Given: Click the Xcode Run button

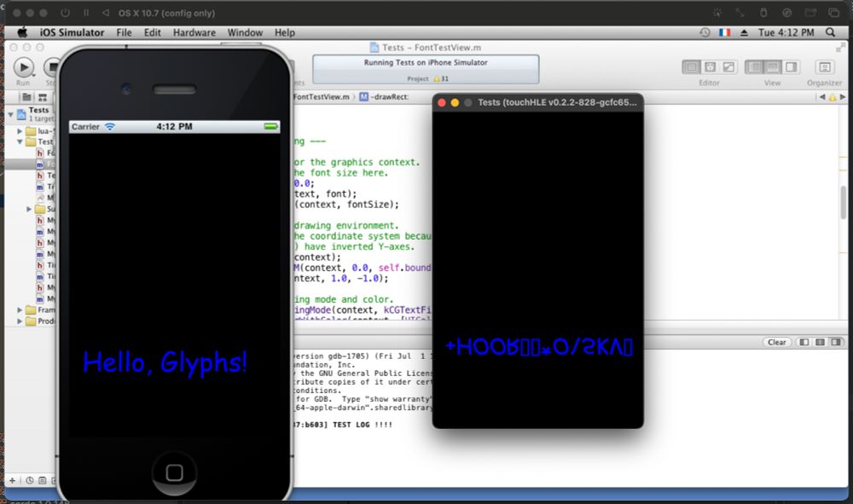Looking at the screenshot, I should (x=23, y=67).
